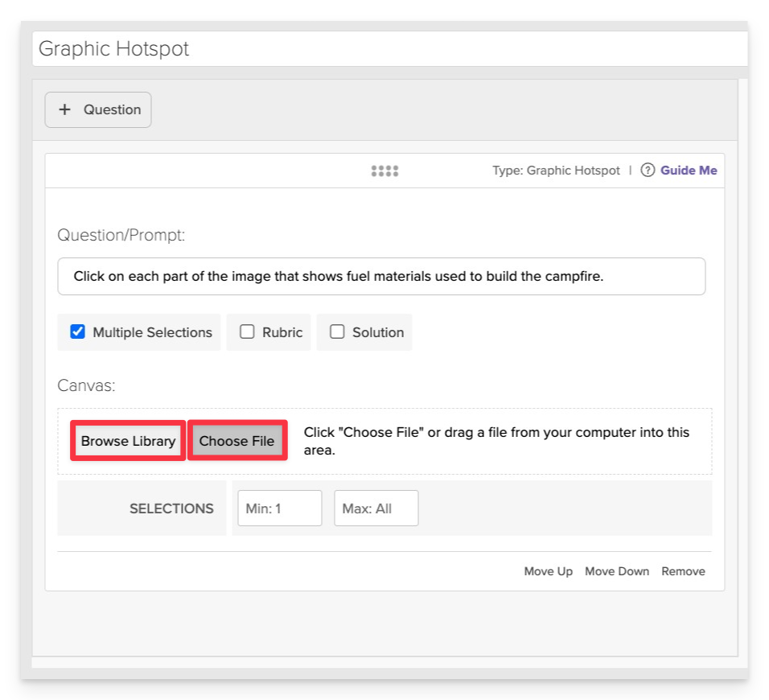This screenshot has width=769, height=700.
Task: Add a new Question
Action: [98, 110]
